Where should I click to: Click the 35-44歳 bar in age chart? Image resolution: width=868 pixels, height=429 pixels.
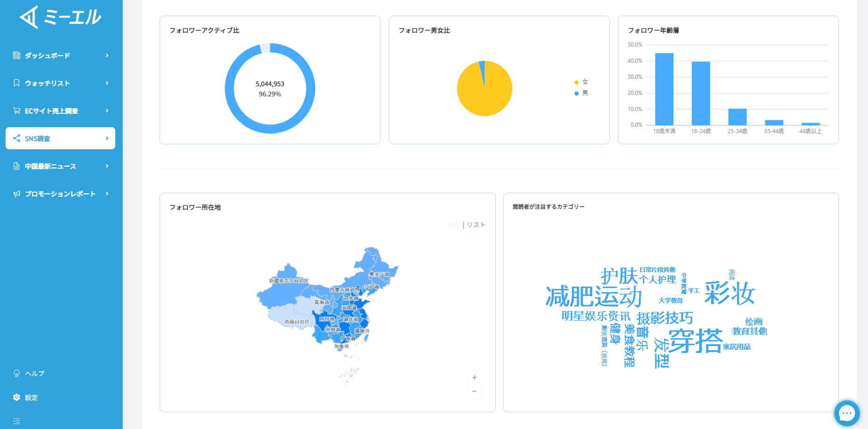(774, 123)
